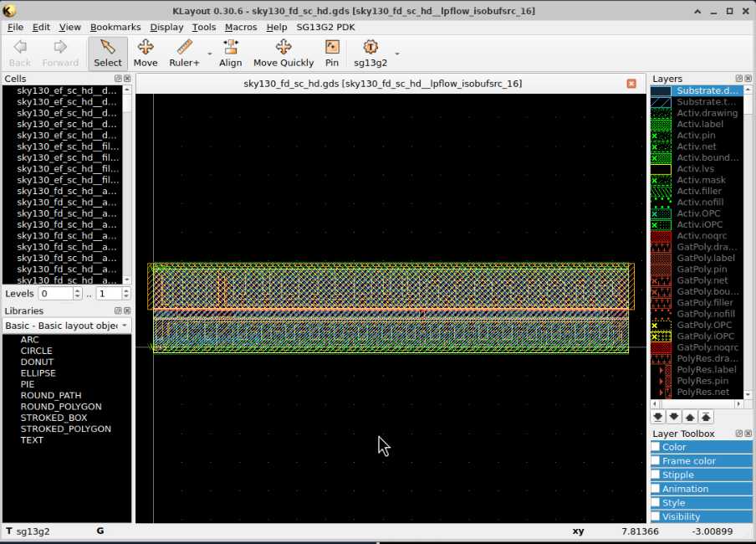This screenshot has height=544, width=756.
Task: Click the sg13g2 technology icon
Action: point(370,53)
